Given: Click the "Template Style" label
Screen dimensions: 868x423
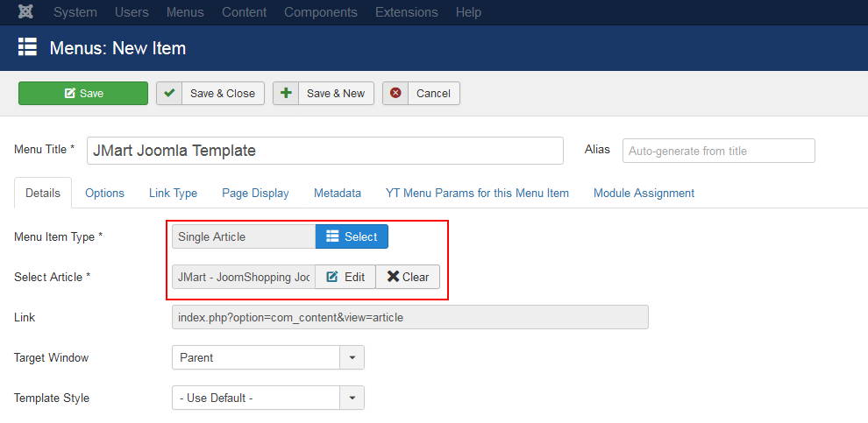Looking at the screenshot, I should click(x=52, y=398).
